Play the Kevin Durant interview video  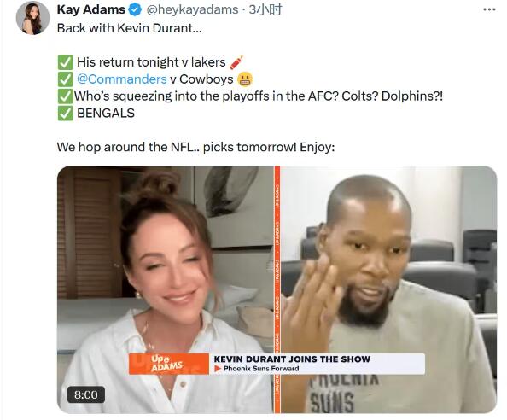coord(277,289)
